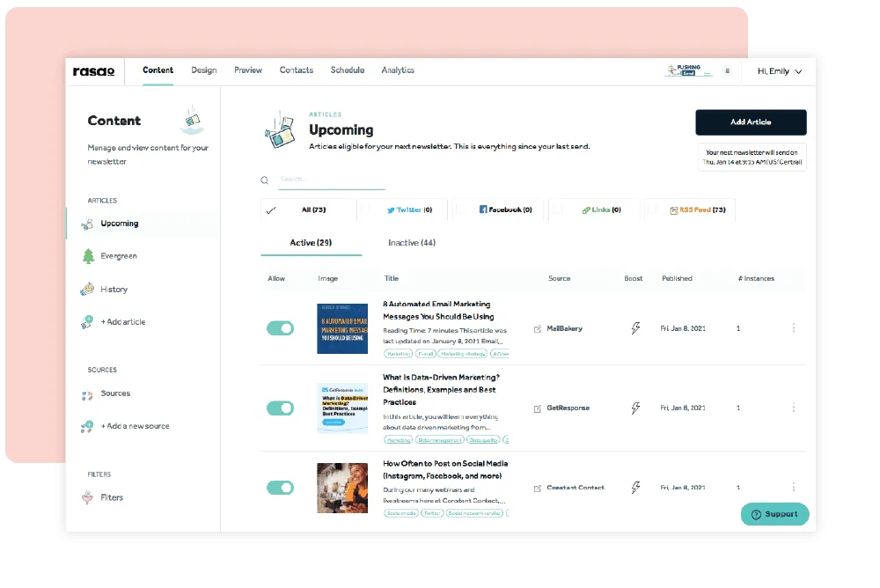Toggle allow switch for 8 Automated Email Marketing article
The width and height of the screenshot is (880, 588).
[x=280, y=328]
